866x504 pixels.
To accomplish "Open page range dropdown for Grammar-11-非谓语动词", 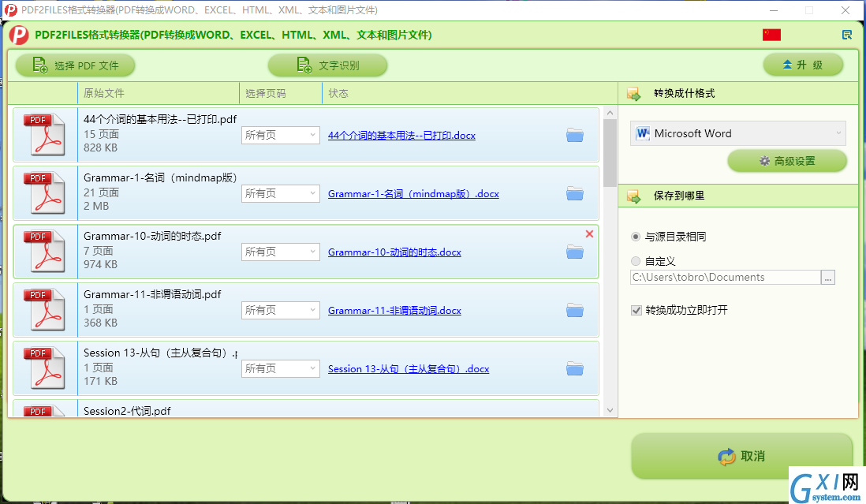I will click(x=281, y=311).
